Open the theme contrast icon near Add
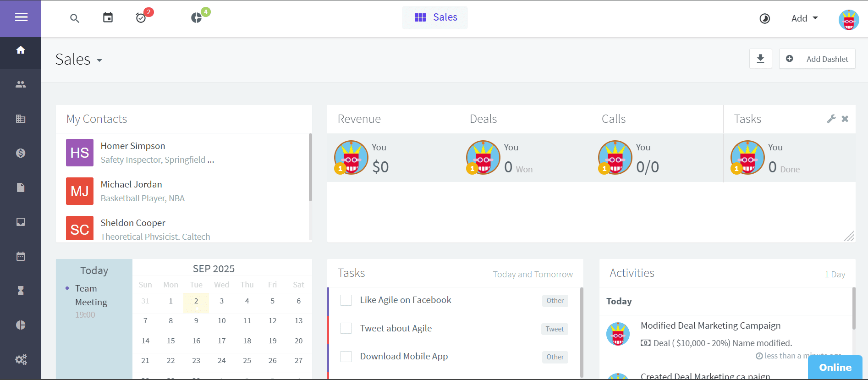This screenshot has width=868, height=380. pyautogui.click(x=764, y=18)
